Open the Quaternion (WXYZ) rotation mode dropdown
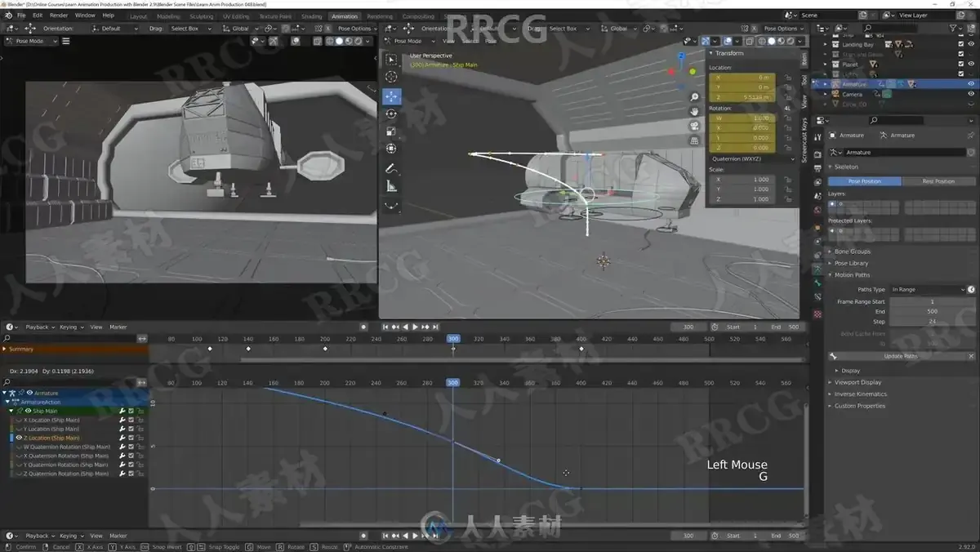980x552 pixels. pyautogui.click(x=751, y=158)
